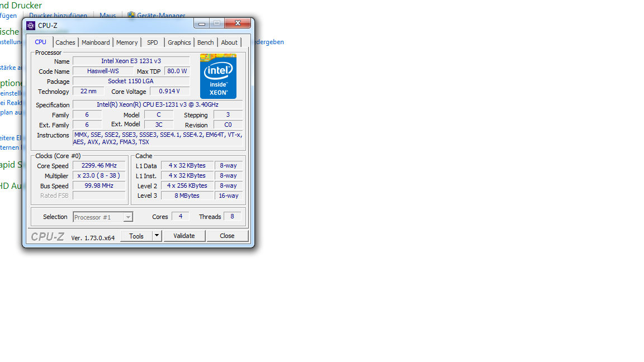The image size is (644, 362).
Task: Click the Ver. 1.73.0.x64 version text
Action: [x=93, y=238]
